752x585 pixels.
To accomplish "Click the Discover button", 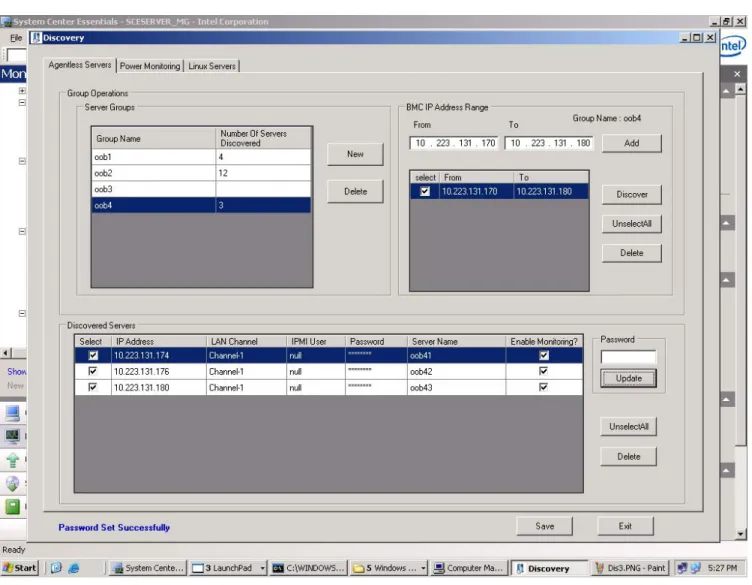I will point(632,195).
